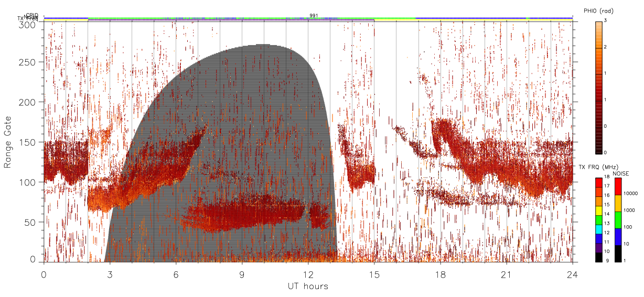Click y-axis tick label 250
The width and height of the screenshot is (644, 297).
(26, 62)
